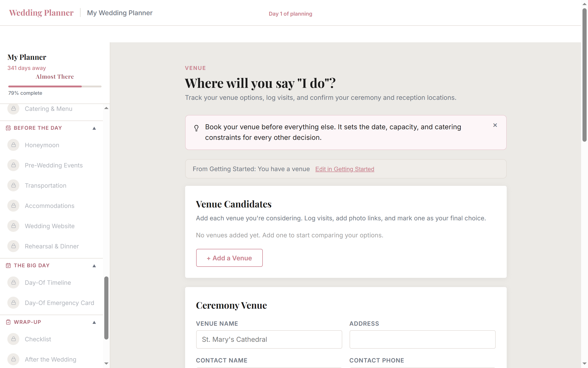Click the lock icon beside Day-Of Emergency Card
Viewport: 588px width, 368px height.
[x=13, y=302]
